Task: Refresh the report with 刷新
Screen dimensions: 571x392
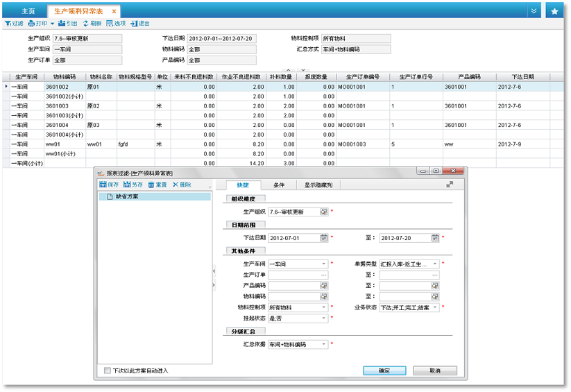Action: tap(86, 24)
